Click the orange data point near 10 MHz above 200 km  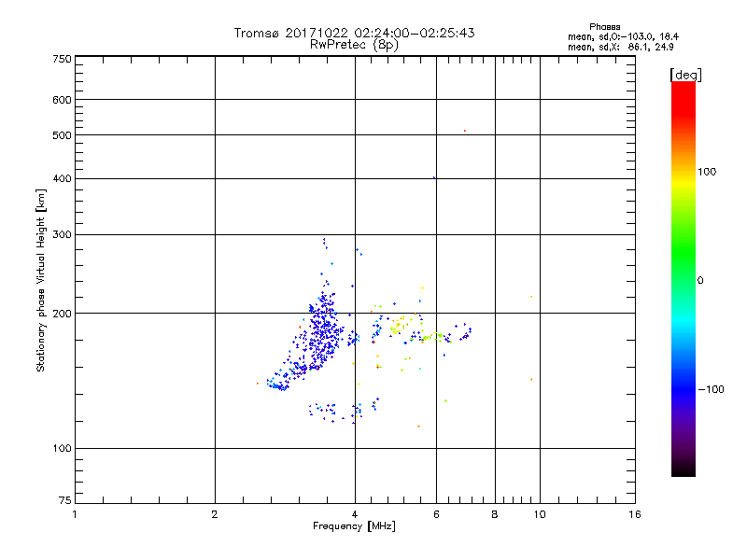531,297
